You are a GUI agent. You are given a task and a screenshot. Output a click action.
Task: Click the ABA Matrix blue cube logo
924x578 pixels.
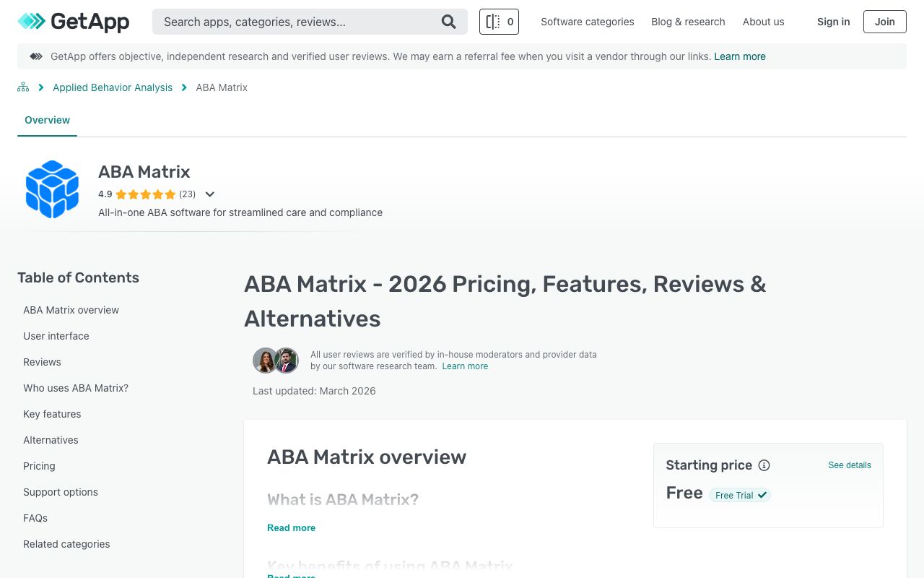point(52,189)
